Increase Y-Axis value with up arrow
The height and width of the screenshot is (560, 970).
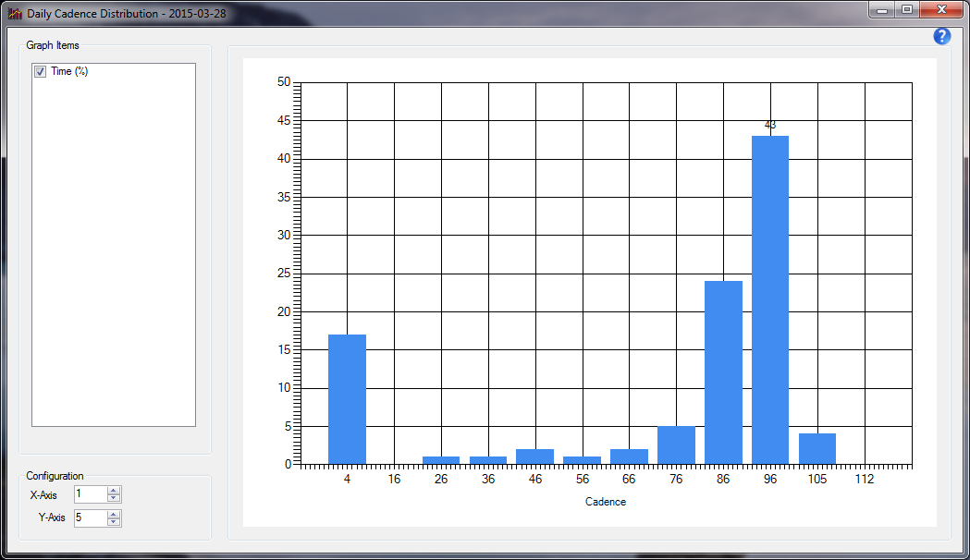(114, 514)
